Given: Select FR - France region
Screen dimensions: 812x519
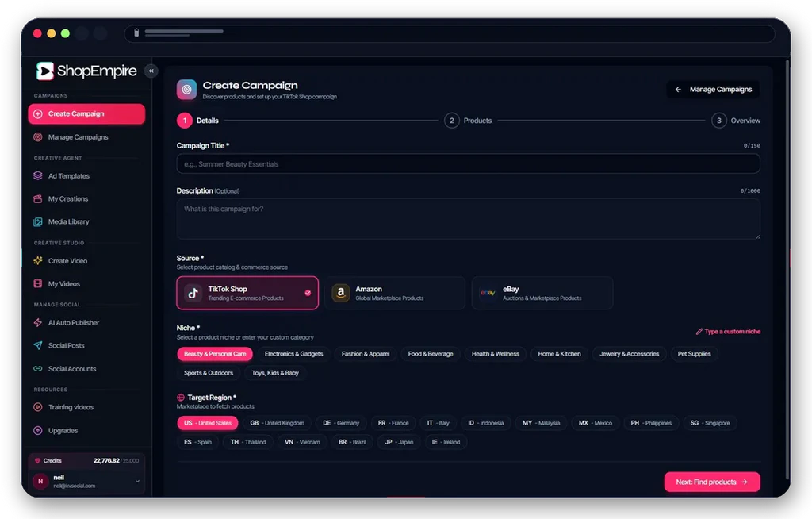Looking at the screenshot, I should point(393,423).
